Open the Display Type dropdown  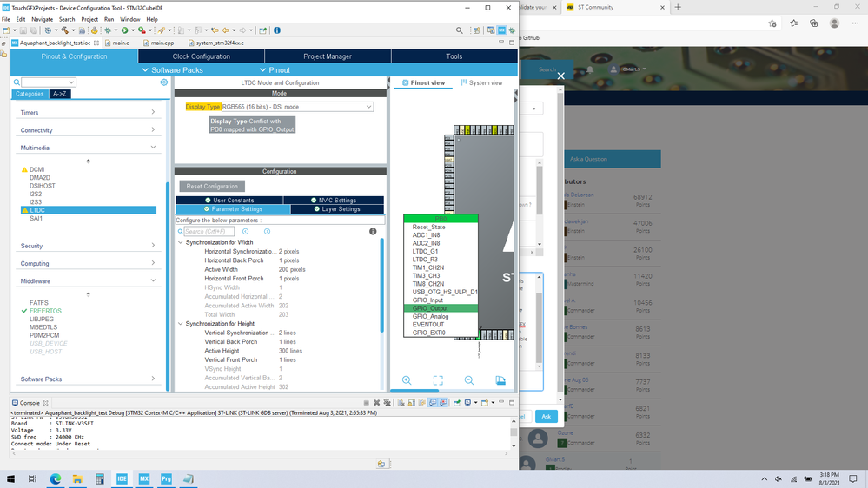pos(297,107)
